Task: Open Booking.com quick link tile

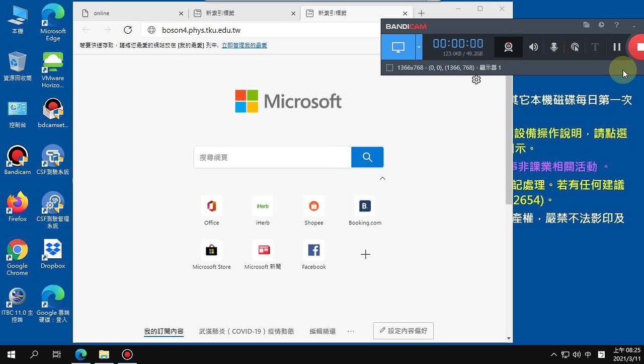Action: [x=365, y=210]
